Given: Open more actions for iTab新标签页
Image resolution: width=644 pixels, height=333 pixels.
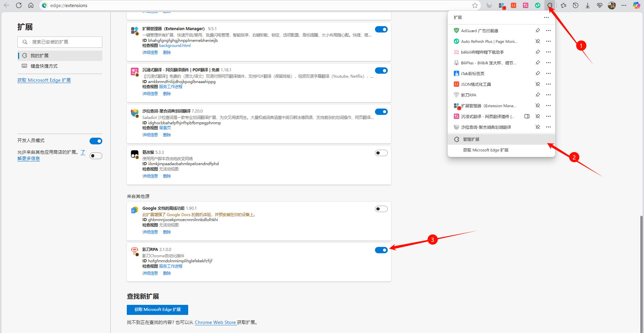Looking at the screenshot, I should 548,73.
